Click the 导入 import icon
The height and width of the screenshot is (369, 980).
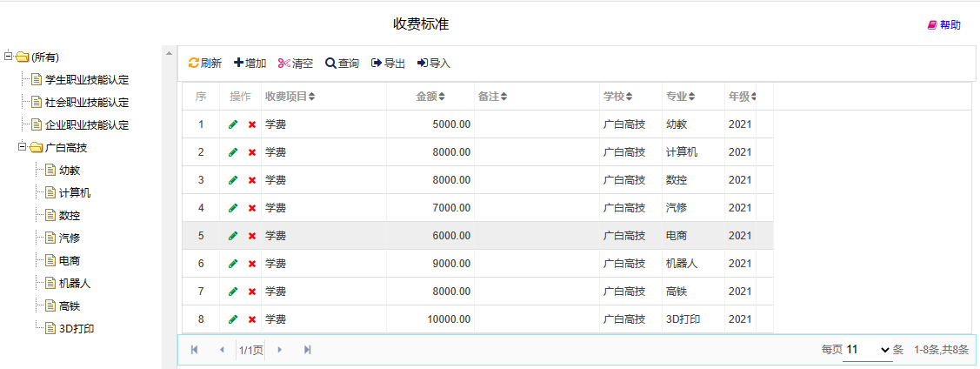click(423, 64)
